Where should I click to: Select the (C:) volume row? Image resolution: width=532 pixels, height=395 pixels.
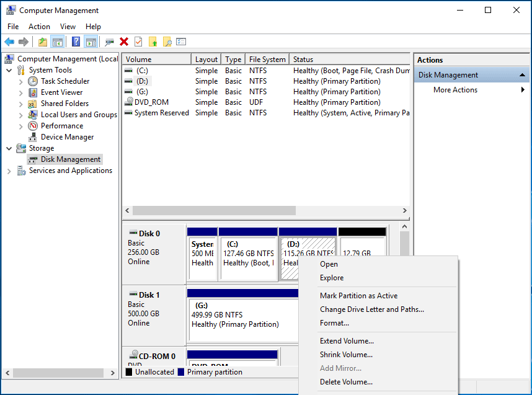tap(266, 71)
